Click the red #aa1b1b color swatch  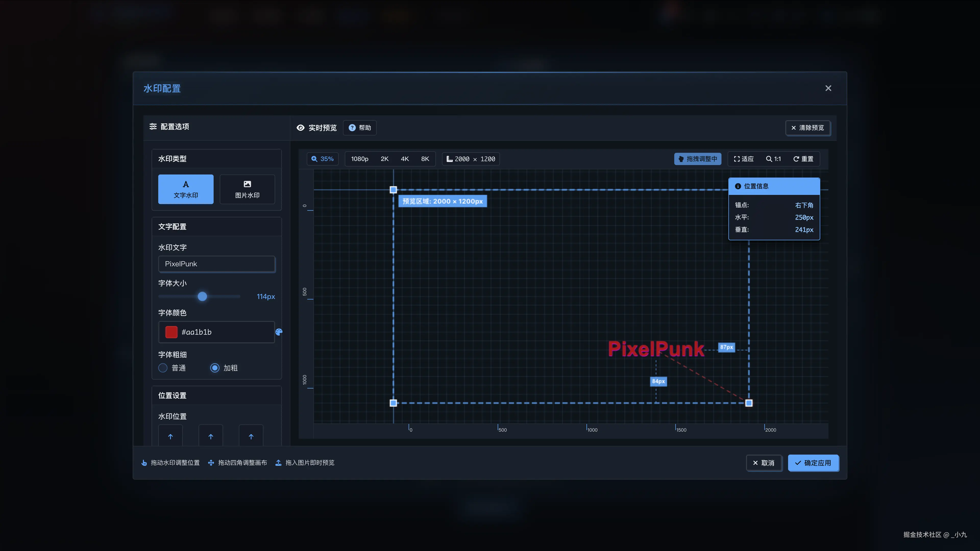tap(171, 332)
